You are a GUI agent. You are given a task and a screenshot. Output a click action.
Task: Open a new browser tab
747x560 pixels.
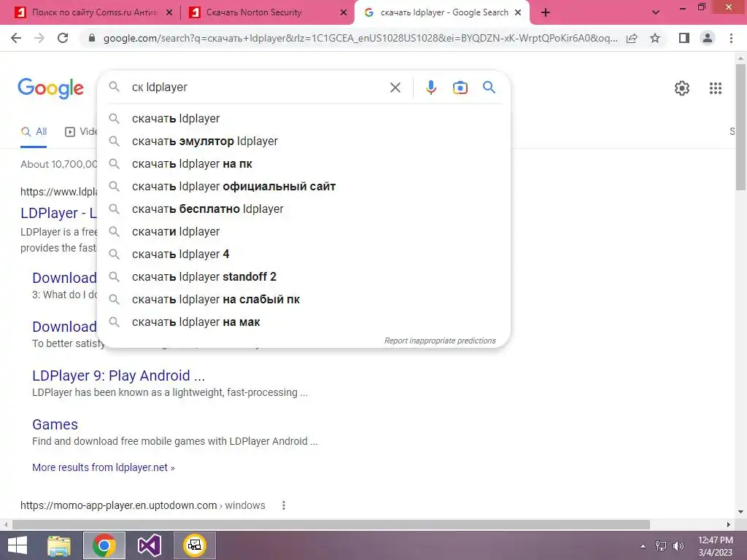[546, 13]
